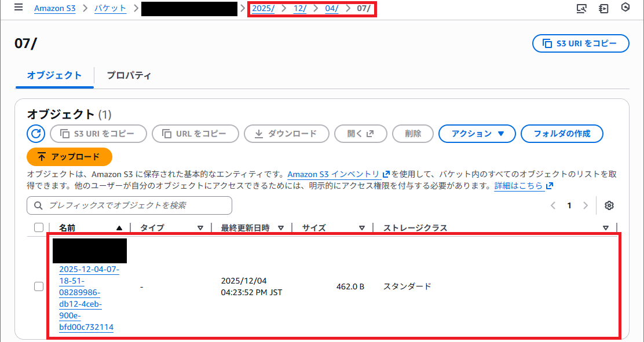Image resolution: width=644 pixels, height=342 pixels.
Task: Toggle the sort arrow on the 名前 column
Action: [120, 227]
